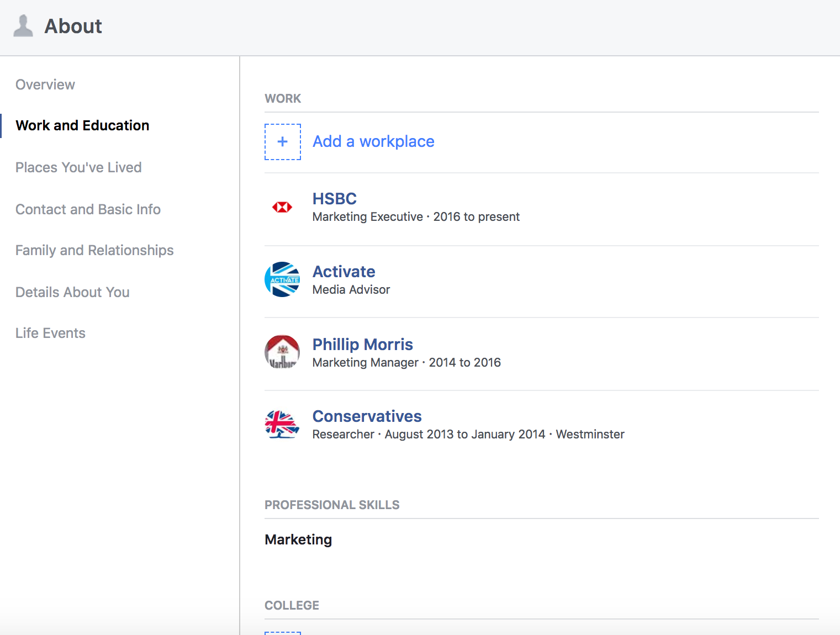Switch to Contact and Basic Info

pos(88,209)
